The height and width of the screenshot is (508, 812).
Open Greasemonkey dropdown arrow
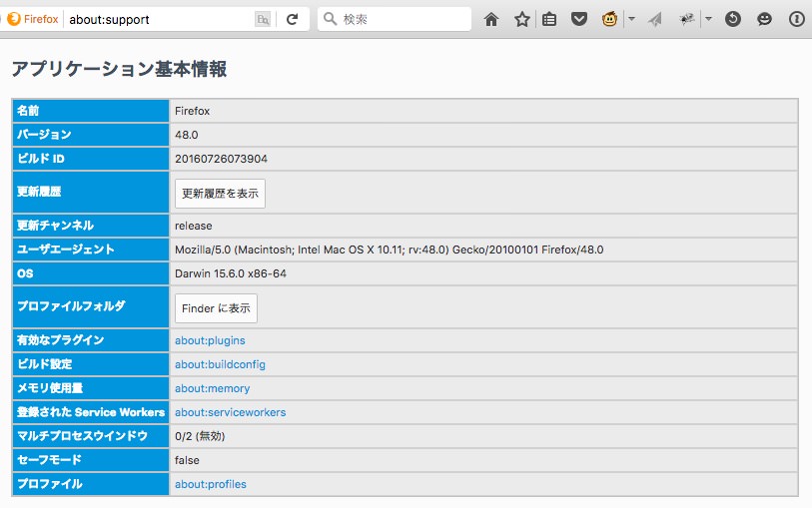632,19
